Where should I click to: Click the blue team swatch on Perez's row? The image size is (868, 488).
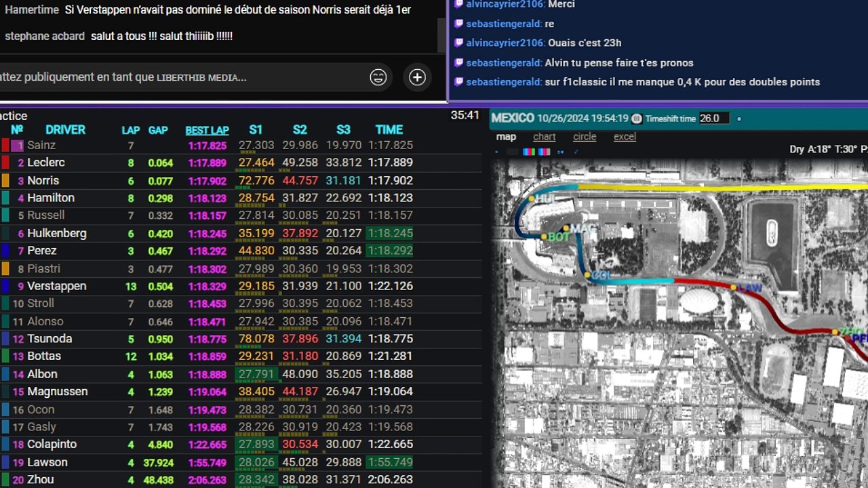[x=5, y=251]
